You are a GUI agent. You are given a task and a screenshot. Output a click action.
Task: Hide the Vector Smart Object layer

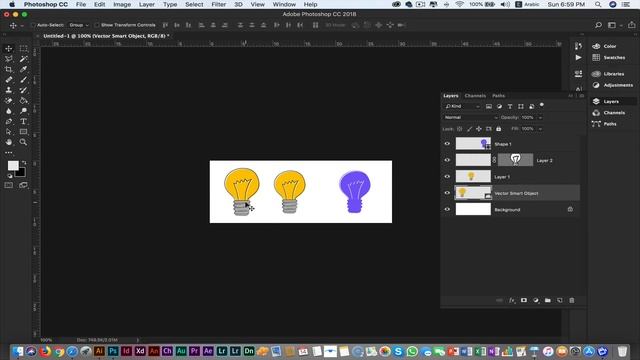(x=447, y=193)
